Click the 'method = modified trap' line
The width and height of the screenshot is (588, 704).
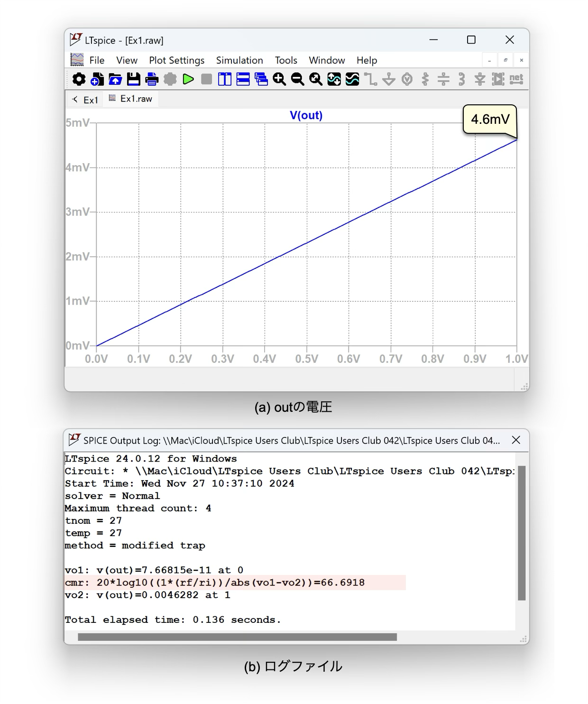coord(135,546)
